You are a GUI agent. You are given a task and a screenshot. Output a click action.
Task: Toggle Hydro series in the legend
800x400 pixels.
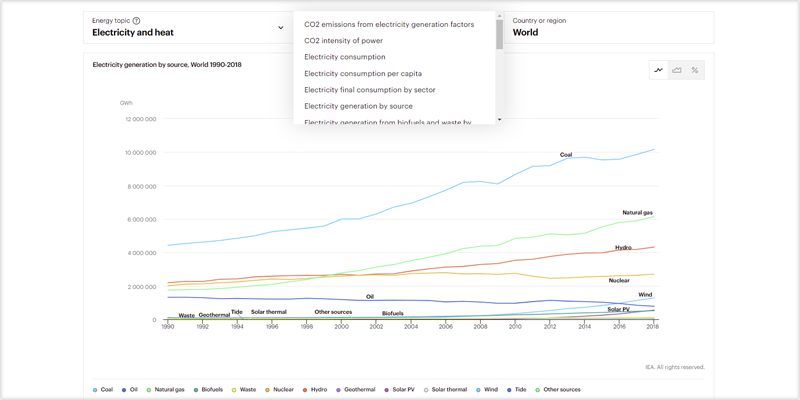click(315, 389)
